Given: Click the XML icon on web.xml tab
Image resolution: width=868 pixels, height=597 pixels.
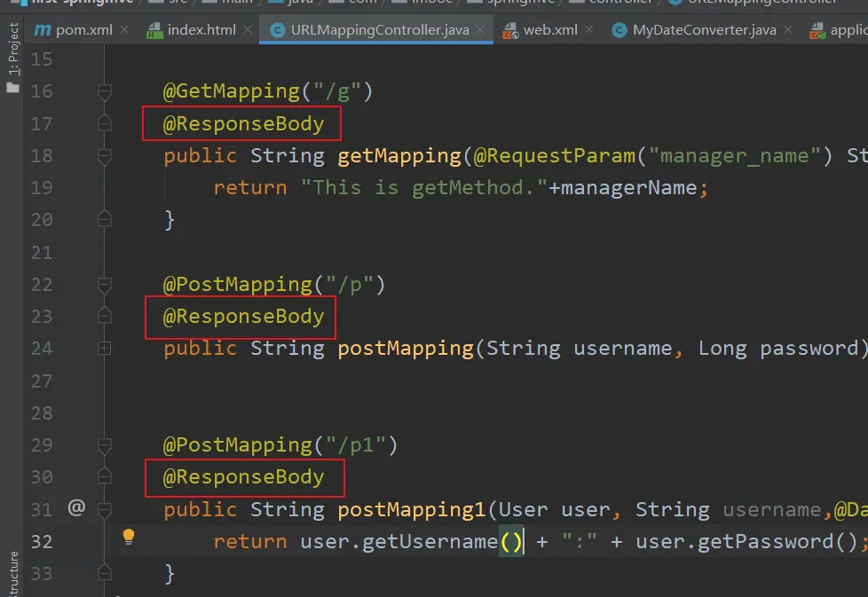Looking at the screenshot, I should [509, 31].
